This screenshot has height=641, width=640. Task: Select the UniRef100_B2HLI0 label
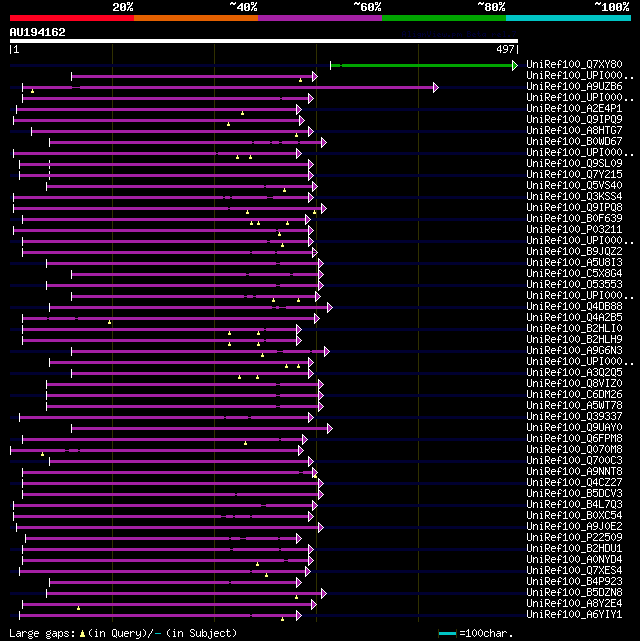[574, 329]
